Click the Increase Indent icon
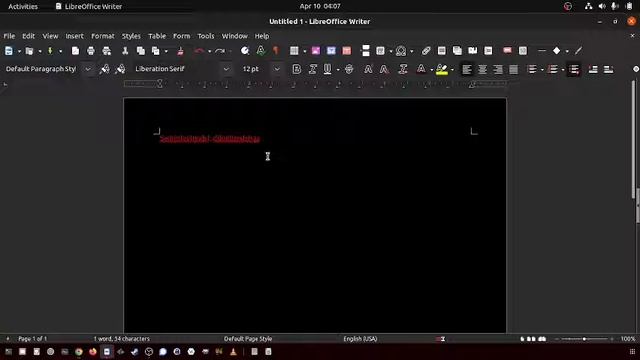640x360 pixels. [x=593, y=69]
